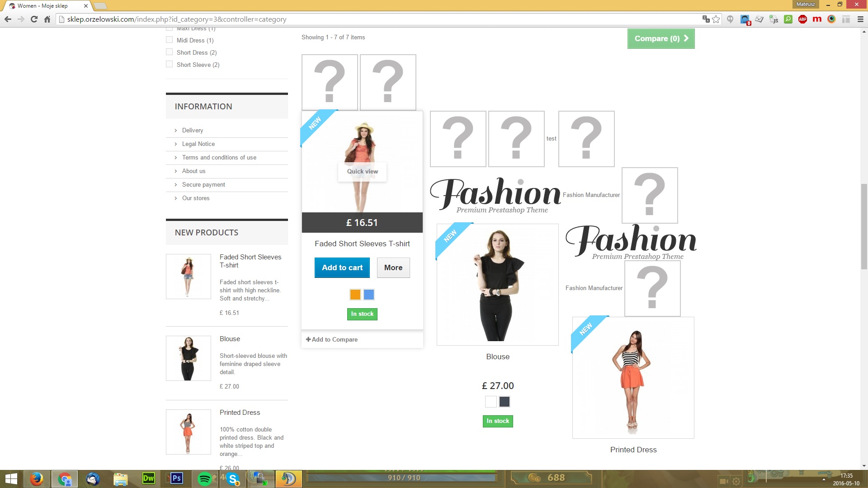Go back with the browser back arrow
868x488 pixels.
[x=8, y=19]
